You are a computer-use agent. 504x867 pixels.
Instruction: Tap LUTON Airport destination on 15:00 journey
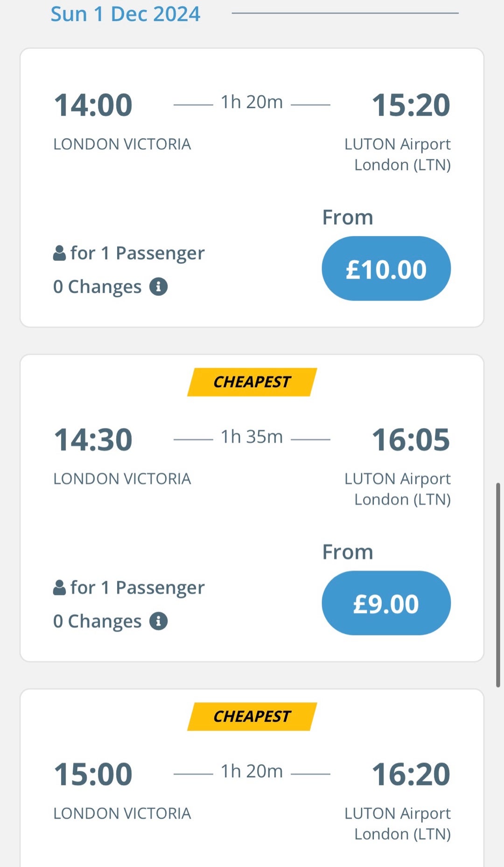click(x=398, y=823)
